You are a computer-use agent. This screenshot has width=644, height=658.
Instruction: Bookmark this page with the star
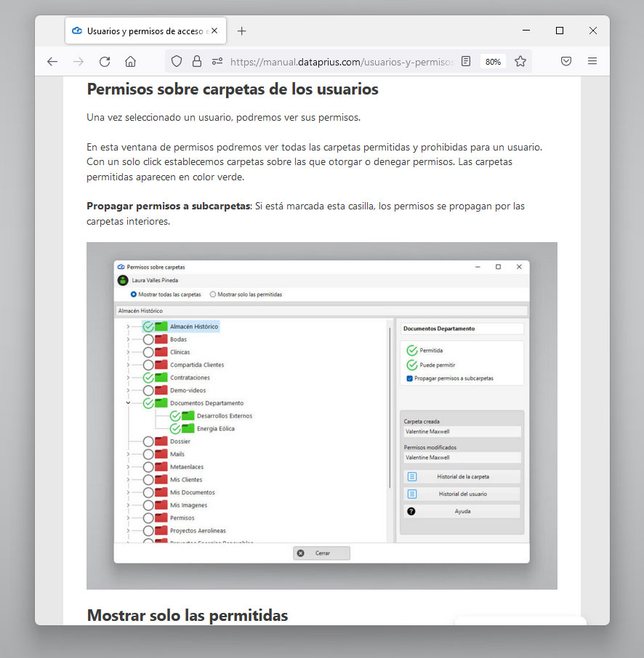tap(520, 61)
